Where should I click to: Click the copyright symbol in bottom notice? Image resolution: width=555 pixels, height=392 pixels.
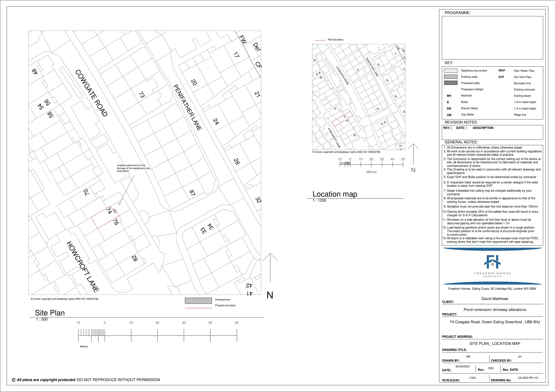tap(14, 380)
